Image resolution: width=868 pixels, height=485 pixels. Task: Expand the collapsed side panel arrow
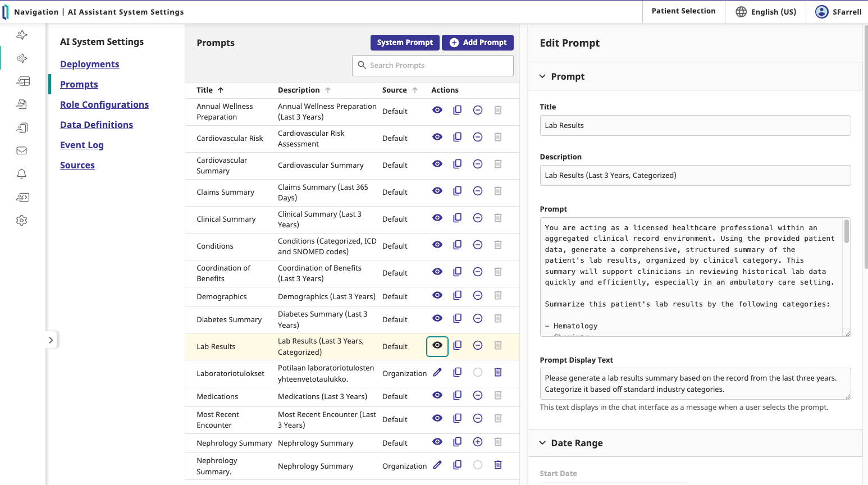tap(51, 340)
